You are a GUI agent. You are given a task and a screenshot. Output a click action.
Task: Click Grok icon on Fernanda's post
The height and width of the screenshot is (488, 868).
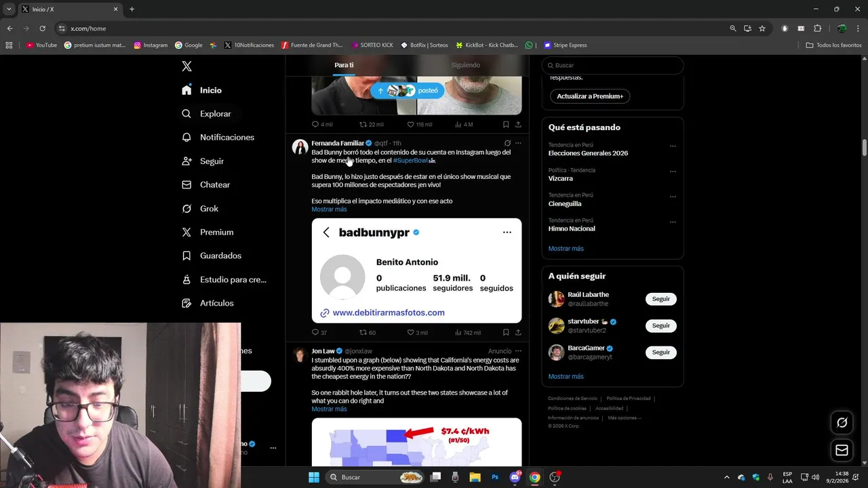coord(507,143)
